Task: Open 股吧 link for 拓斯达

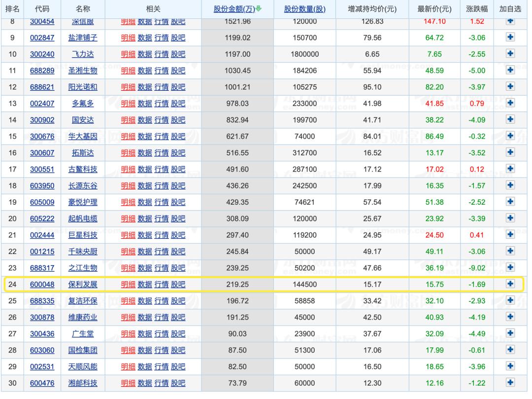Action: tap(178, 153)
